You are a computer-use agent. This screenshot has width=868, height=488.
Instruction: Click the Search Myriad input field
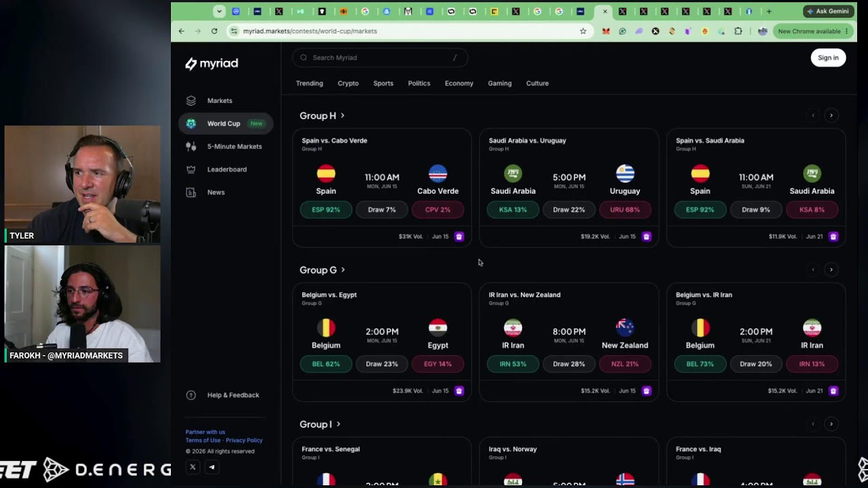(380, 58)
